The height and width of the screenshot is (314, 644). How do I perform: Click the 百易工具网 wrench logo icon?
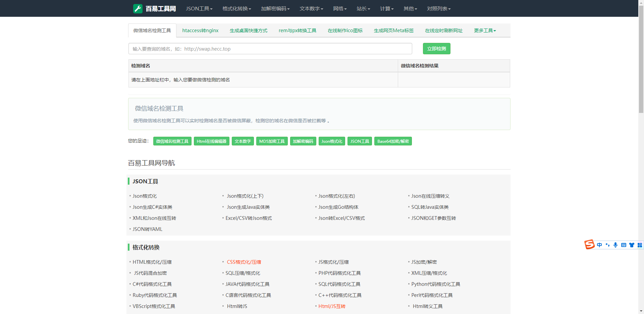click(x=138, y=8)
